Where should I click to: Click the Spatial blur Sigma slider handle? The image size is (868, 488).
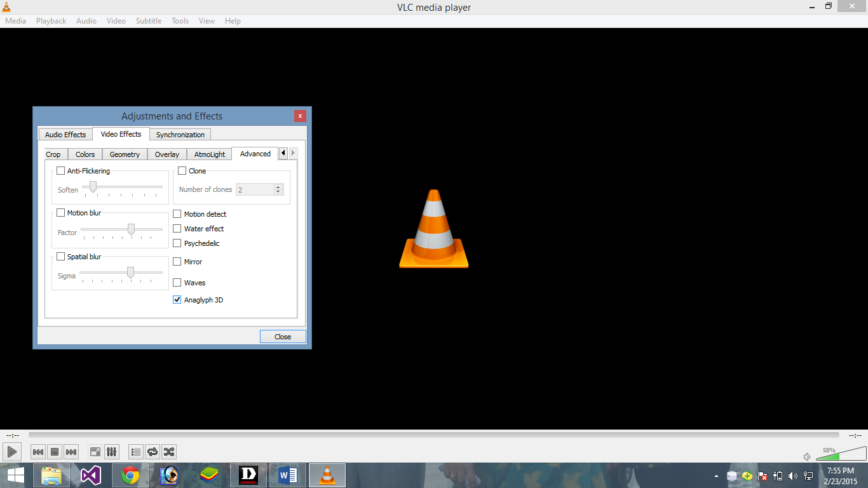click(130, 273)
